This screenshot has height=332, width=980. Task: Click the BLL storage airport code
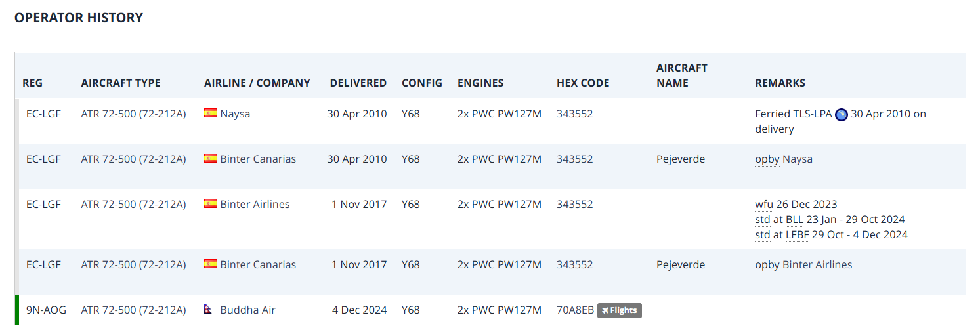pyautogui.click(x=794, y=219)
